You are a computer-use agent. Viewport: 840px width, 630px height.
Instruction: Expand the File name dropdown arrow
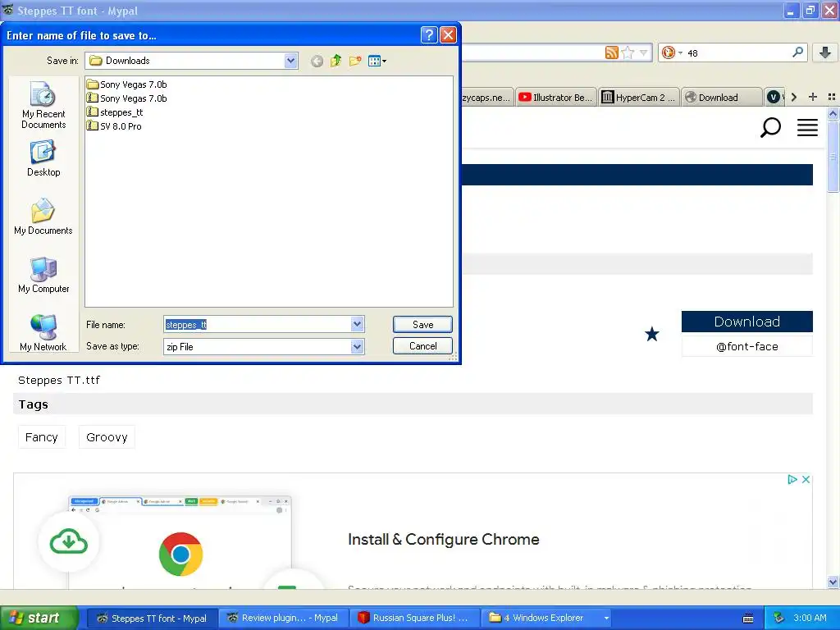pyautogui.click(x=358, y=324)
